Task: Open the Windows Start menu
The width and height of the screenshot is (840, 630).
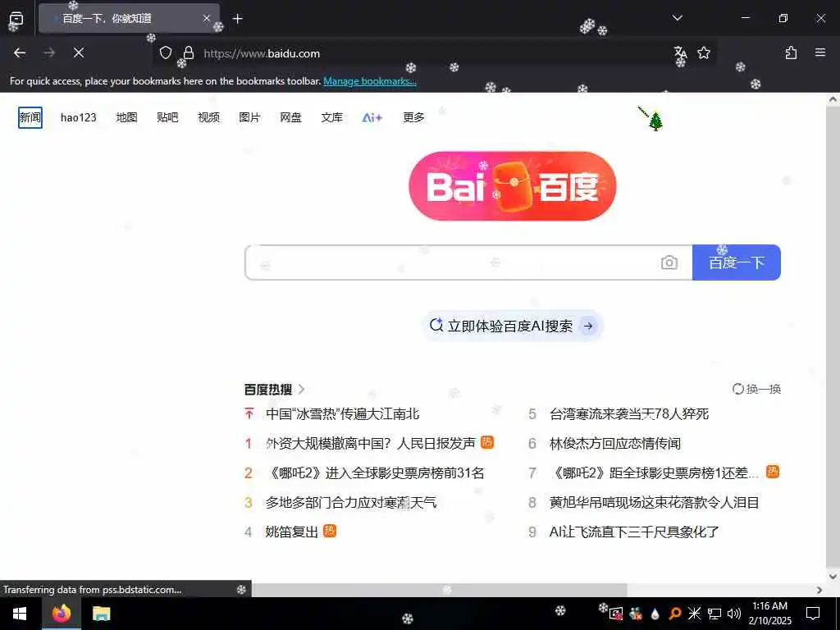Action: pyautogui.click(x=20, y=614)
